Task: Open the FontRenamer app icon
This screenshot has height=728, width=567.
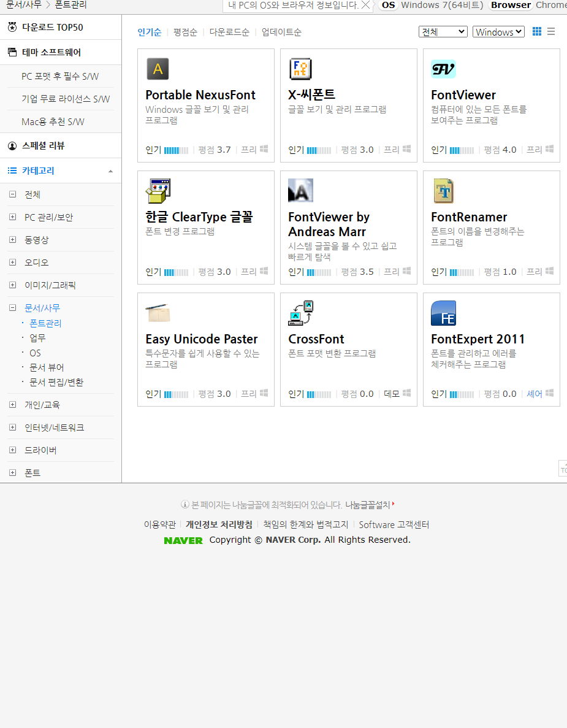Action: pyautogui.click(x=444, y=191)
